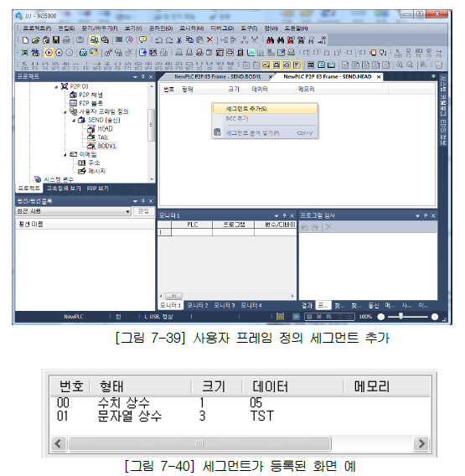
Task: Click the Undo arrow icon
Action: coord(159,40)
